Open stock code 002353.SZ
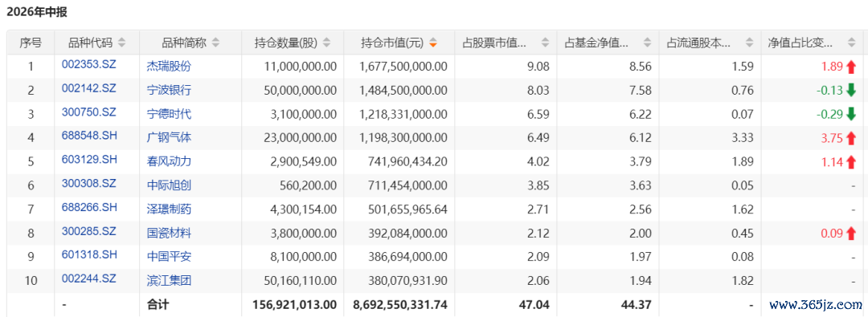Screen dimensions: 868x317 [89, 65]
